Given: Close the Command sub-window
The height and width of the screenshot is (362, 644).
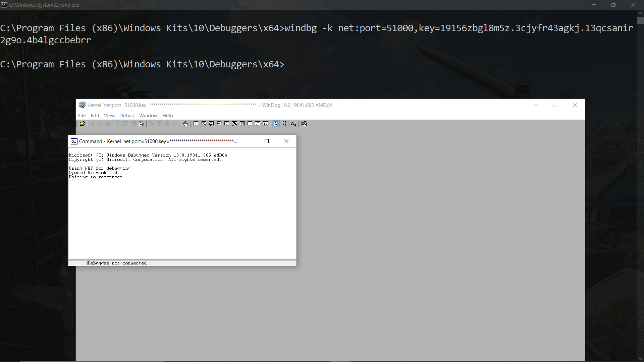Looking at the screenshot, I should pyautogui.click(x=286, y=141).
